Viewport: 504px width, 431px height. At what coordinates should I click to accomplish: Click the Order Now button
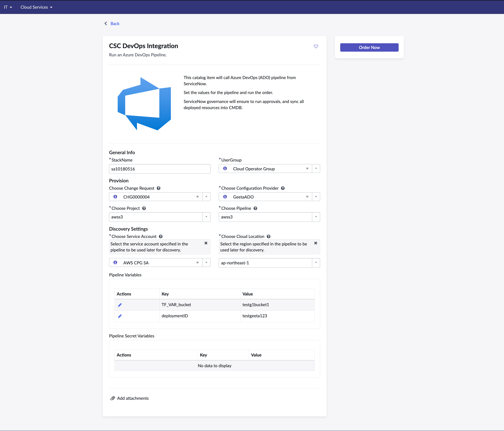click(369, 47)
